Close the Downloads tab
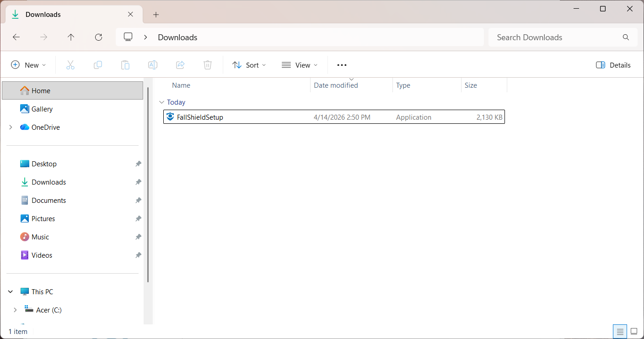Screen dimensions: 644x339 [x=130, y=14]
